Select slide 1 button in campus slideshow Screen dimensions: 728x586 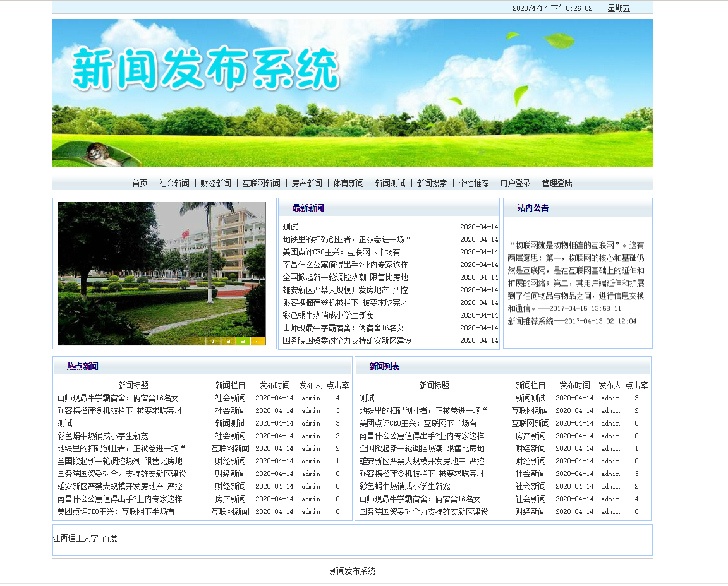click(213, 341)
